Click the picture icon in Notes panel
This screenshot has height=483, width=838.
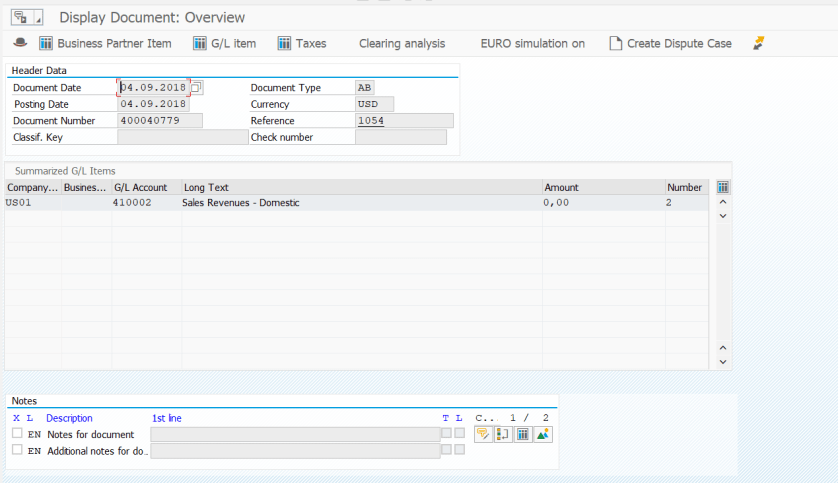(543, 434)
